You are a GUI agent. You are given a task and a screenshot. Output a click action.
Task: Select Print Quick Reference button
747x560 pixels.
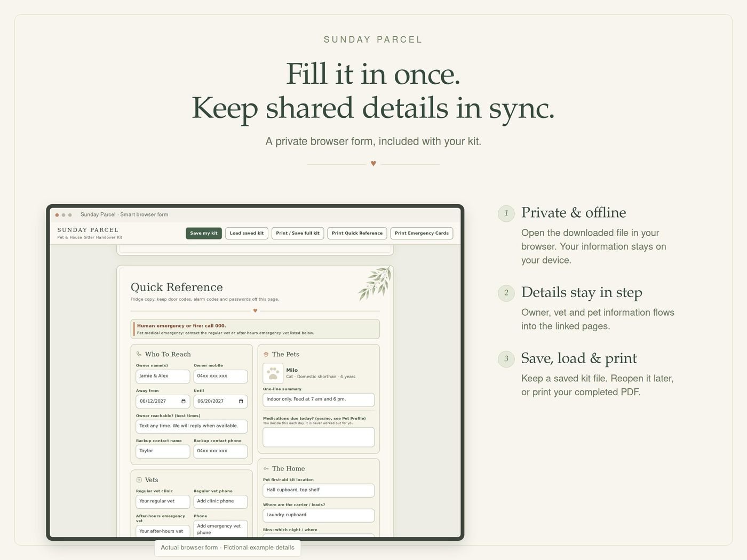coord(357,233)
